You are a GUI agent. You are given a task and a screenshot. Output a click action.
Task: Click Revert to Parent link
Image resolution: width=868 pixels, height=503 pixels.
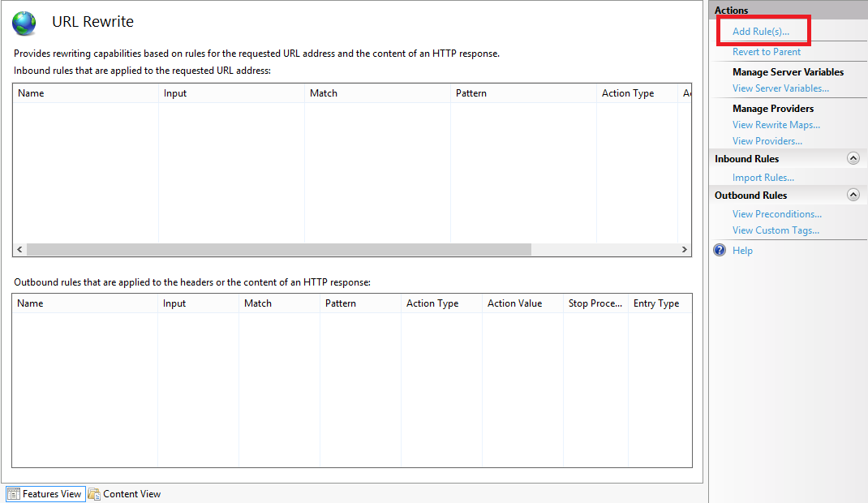tap(766, 52)
